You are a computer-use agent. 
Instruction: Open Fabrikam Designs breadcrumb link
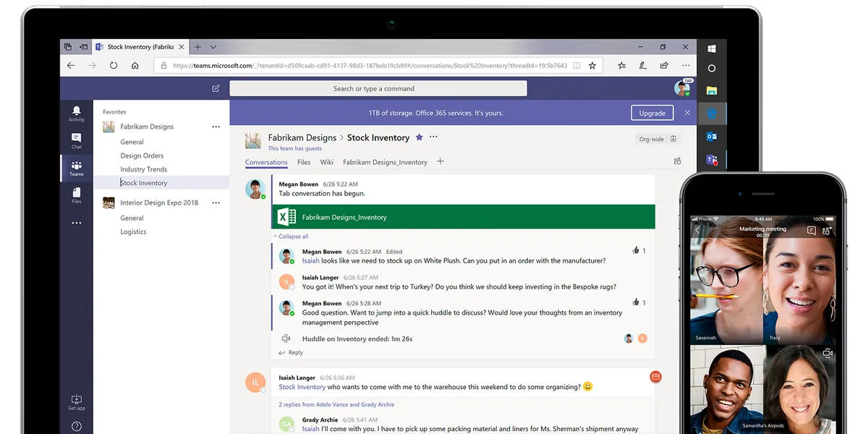pyautogui.click(x=302, y=137)
